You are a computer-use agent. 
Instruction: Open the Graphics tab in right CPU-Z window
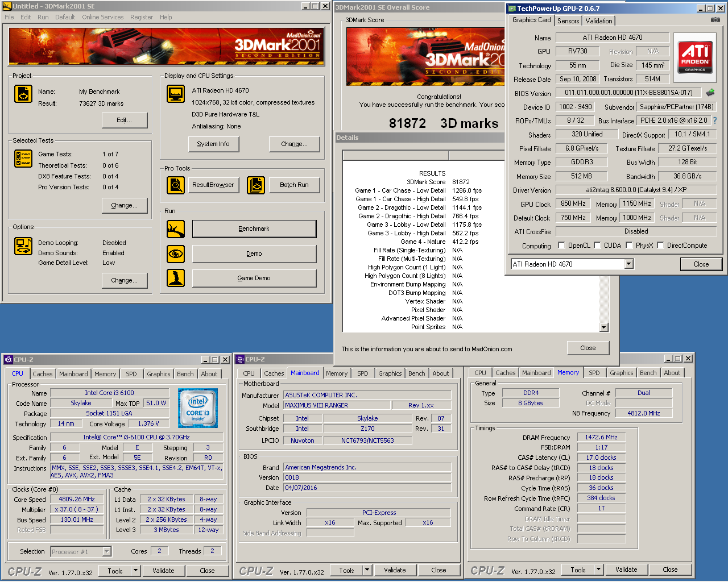[x=621, y=373]
